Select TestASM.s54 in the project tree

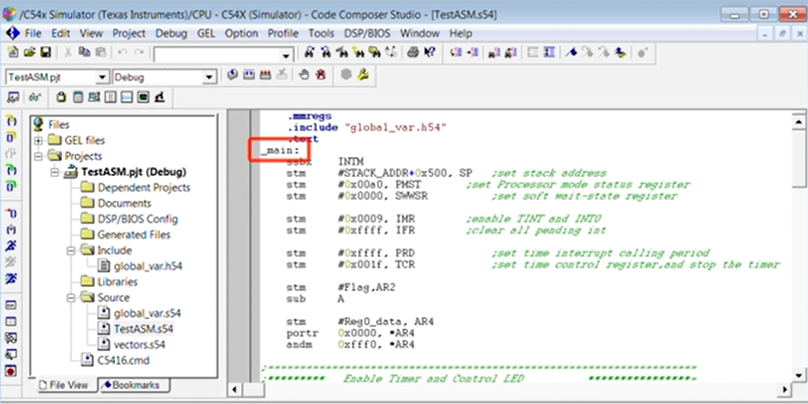(x=143, y=329)
